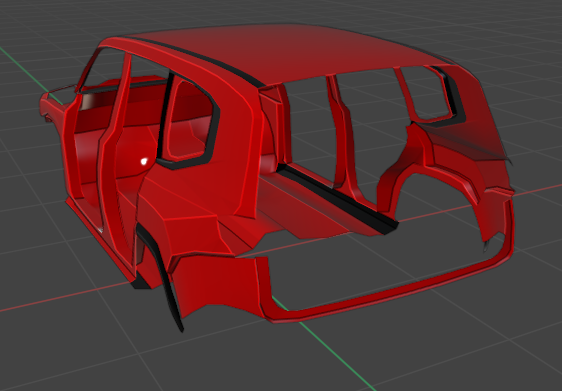This screenshot has width=562, height=391.
Task: Select the black-trimmed left rear quarter window
Action: click(188, 122)
